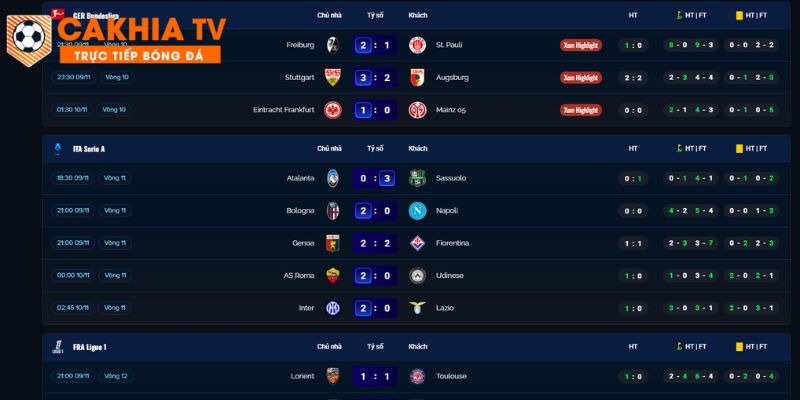Click the Lorient vs Toulouse 1:1 score
This screenshot has height=400, width=800.
[x=375, y=376]
